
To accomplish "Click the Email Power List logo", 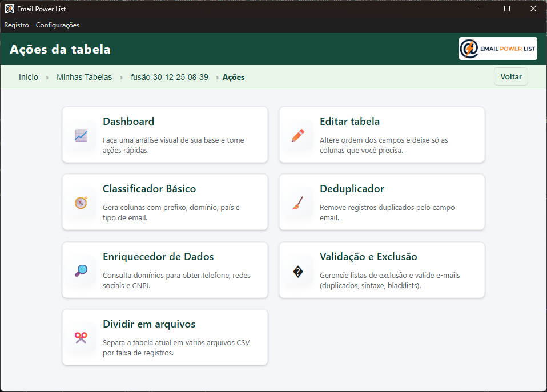I will [x=498, y=49].
